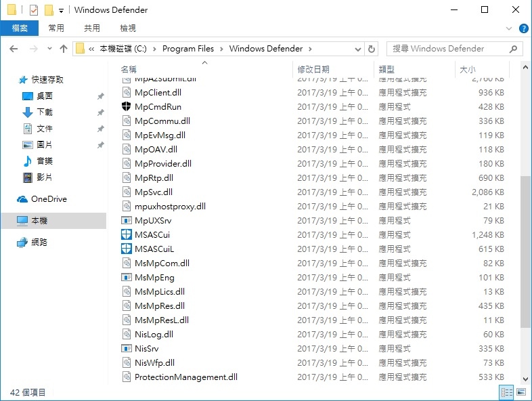
Task: Select file MsMpCom.dll
Action: (x=162, y=263)
